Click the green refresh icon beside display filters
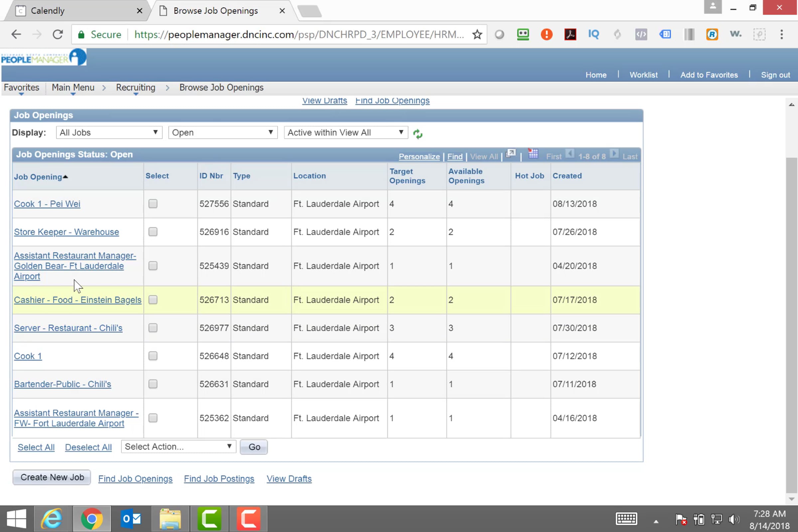The image size is (798, 532). click(418, 134)
